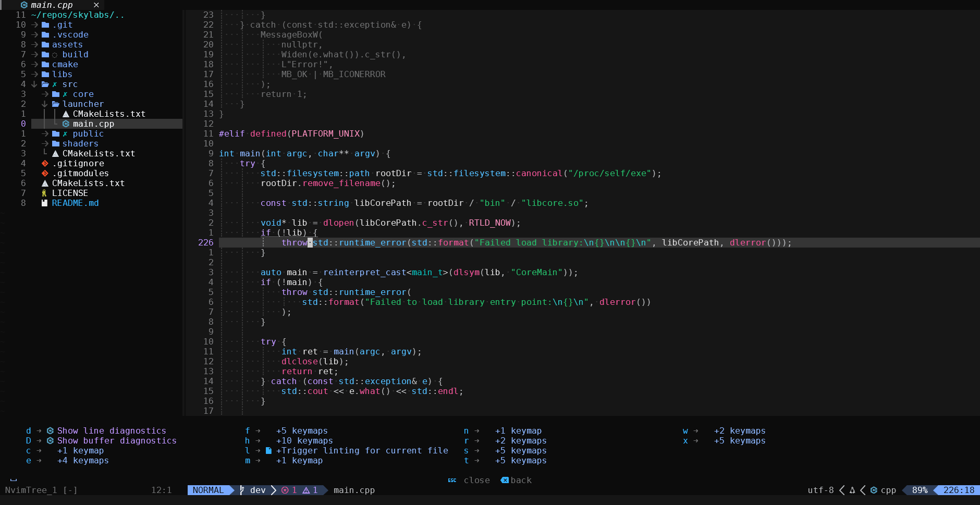980x505 pixels.
Task: Click the root path ~/repos/skylabs/..
Action: tap(78, 15)
